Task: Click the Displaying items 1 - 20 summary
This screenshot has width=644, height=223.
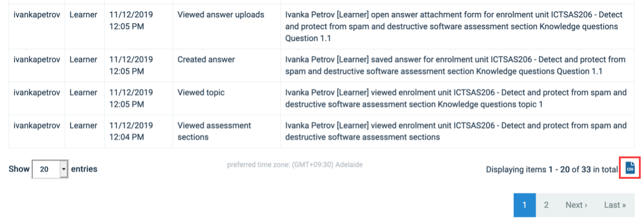Action: coord(552,169)
